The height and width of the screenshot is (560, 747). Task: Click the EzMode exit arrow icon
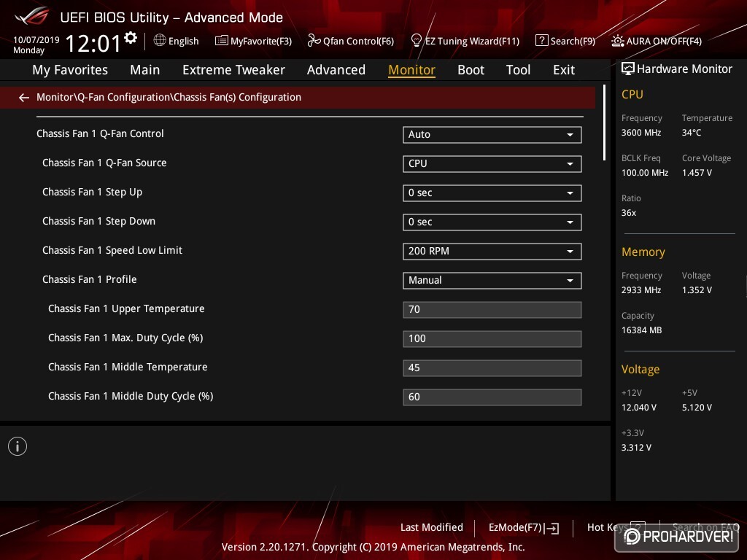pyautogui.click(x=551, y=528)
